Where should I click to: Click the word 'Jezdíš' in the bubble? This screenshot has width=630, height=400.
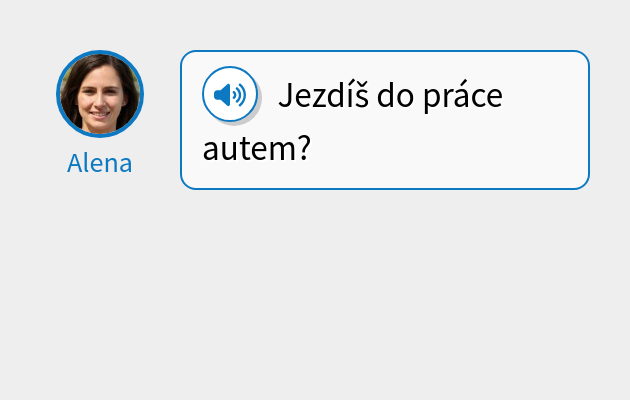[323, 96]
